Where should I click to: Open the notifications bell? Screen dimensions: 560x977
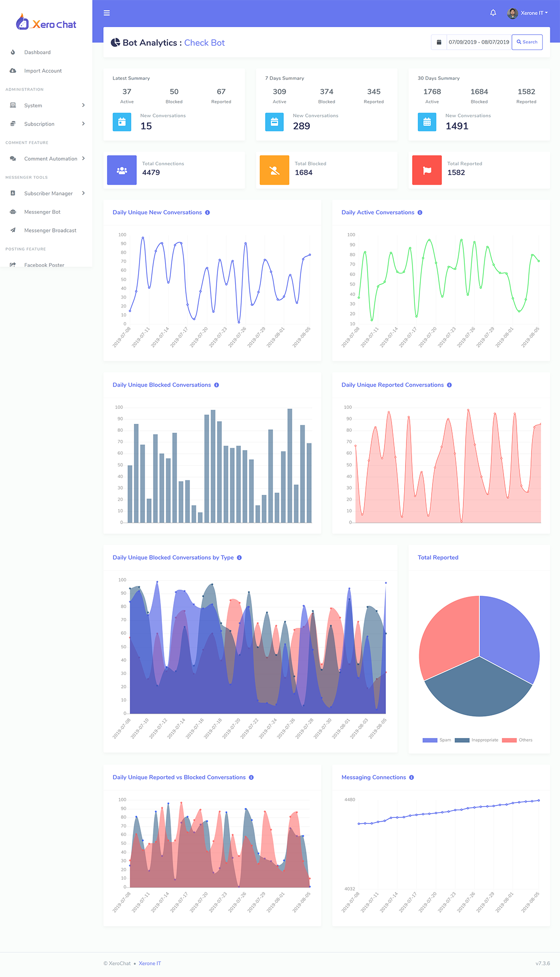coord(493,13)
